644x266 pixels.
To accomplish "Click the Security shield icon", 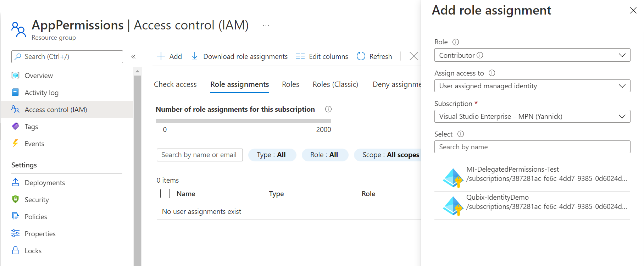I will point(15,199).
